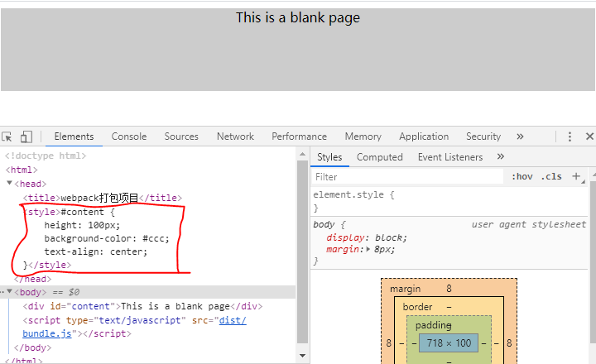This screenshot has width=596, height=364.
Task: Click the "This is a blank page" text
Action: [298, 17]
